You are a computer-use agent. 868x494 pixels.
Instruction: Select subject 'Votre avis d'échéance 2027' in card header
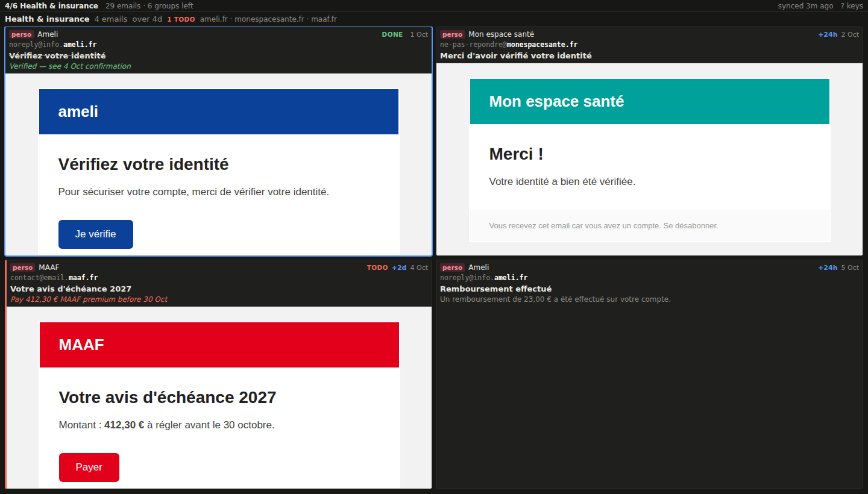coord(71,289)
